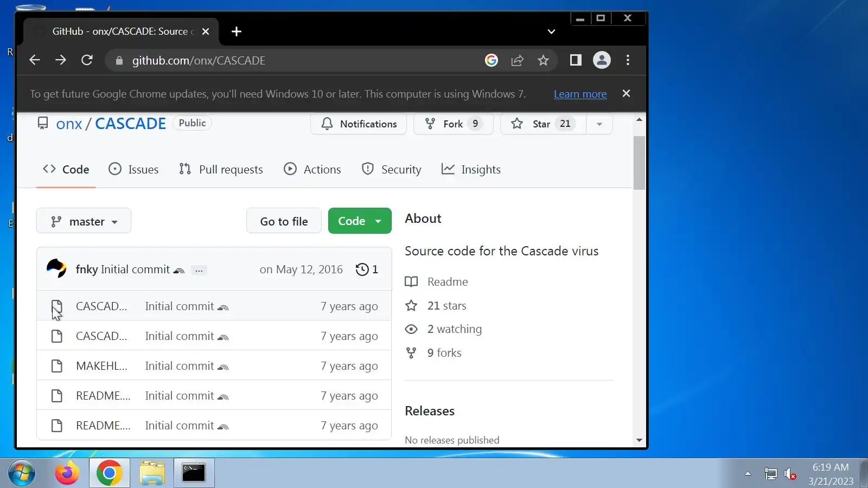Screen dimensions: 868x488
Task: Share this page via share icon
Action: [x=517, y=60]
